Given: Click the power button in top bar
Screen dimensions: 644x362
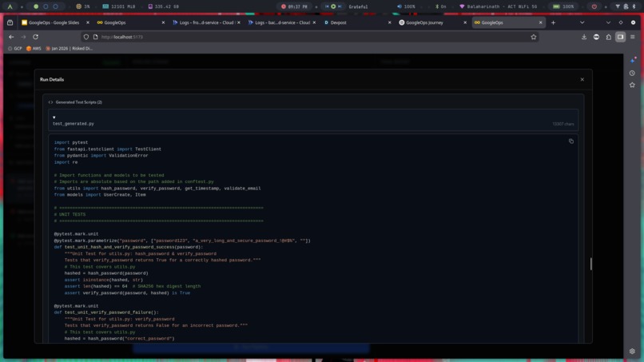Looking at the screenshot, I should (594, 6).
